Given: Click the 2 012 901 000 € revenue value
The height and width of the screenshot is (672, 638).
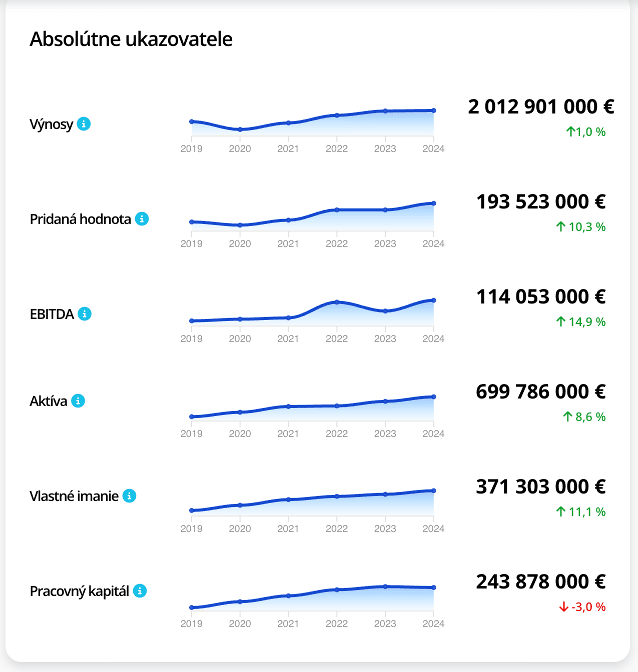Looking at the screenshot, I should (541, 106).
